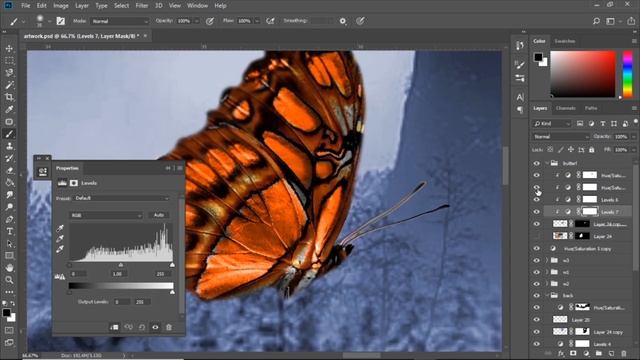The width and height of the screenshot is (640, 360).
Task: Click the hue spectrum strip
Action: (x=628, y=74)
